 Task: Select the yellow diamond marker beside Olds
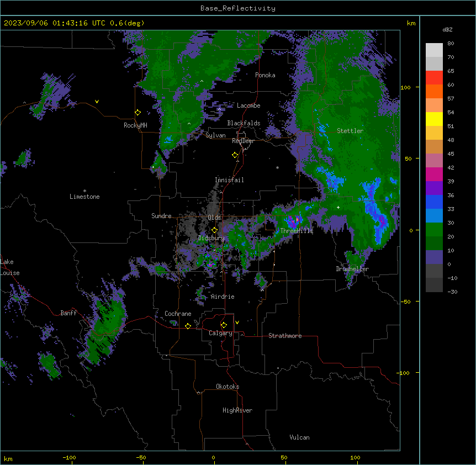[214, 230]
